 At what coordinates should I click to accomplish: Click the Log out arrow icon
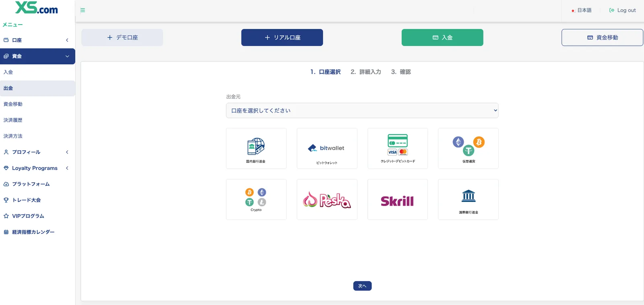click(x=612, y=10)
